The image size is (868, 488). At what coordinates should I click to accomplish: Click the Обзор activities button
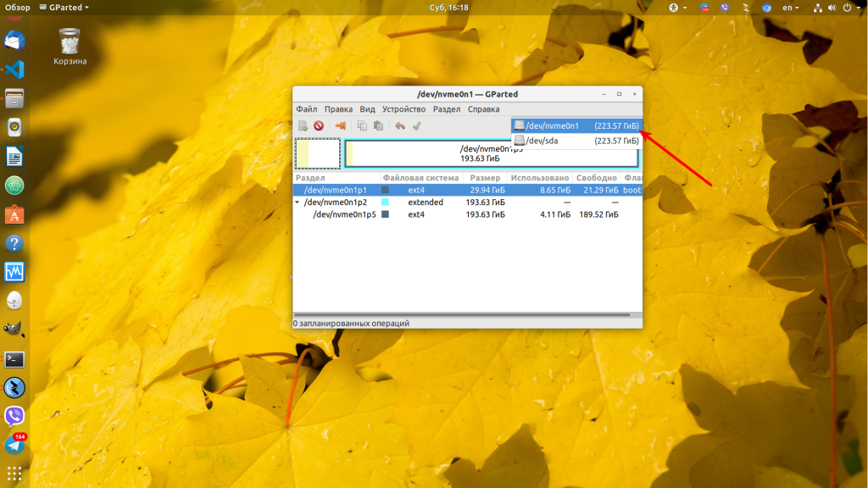(x=18, y=8)
